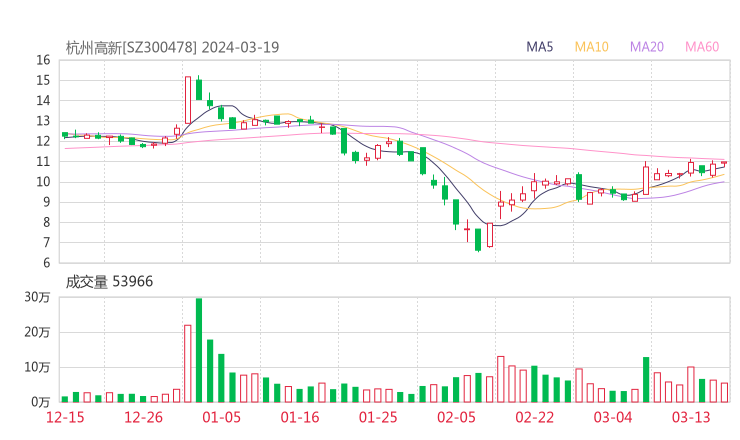Click the MA5 legend label
The width and height of the screenshot is (740, 440).
point(539,47)
